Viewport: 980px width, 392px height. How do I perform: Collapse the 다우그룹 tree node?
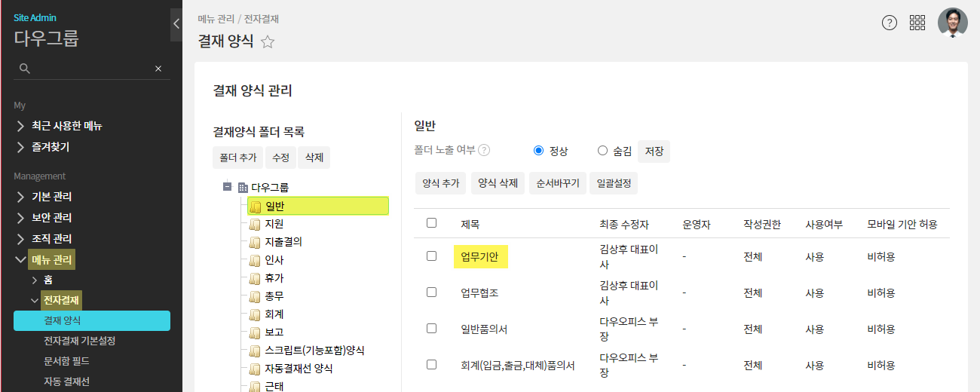tap(227, 186)
